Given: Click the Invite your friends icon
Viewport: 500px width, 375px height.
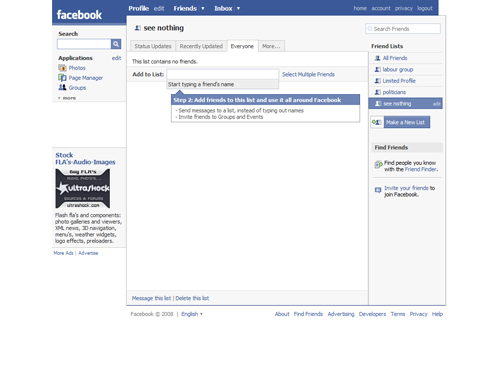Looking at the screenshot, I should [378, 190].
